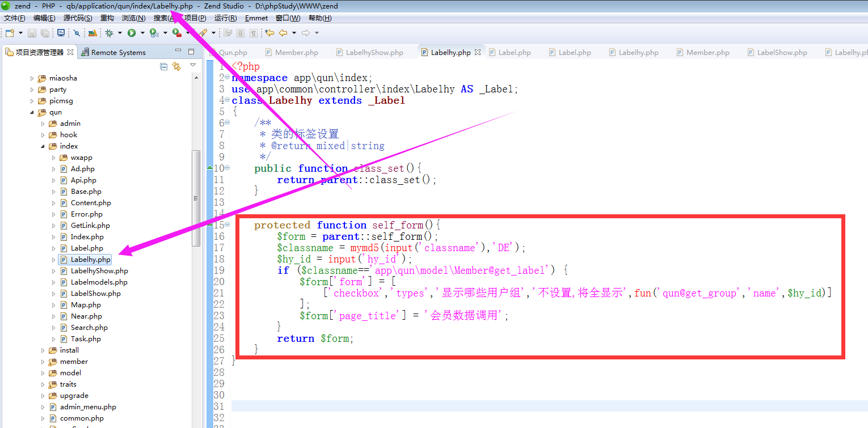Toggle fold marker at line 15

227,224
